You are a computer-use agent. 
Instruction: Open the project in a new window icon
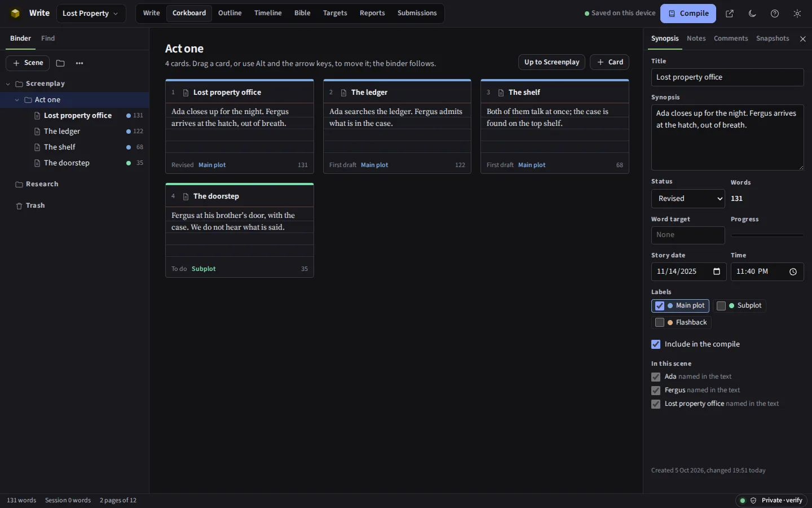coord(730,14)
